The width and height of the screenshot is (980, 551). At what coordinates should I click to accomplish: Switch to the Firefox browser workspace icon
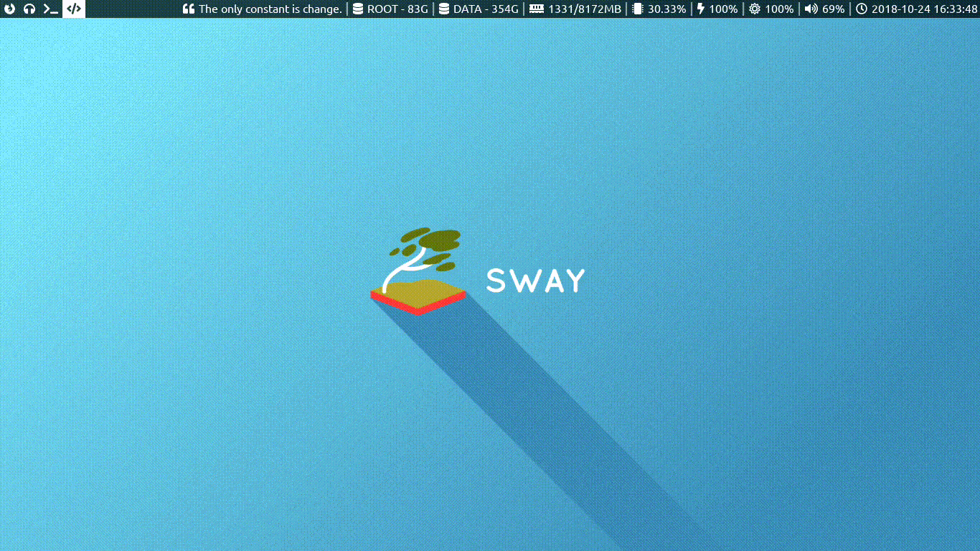[x=10, y=9]
